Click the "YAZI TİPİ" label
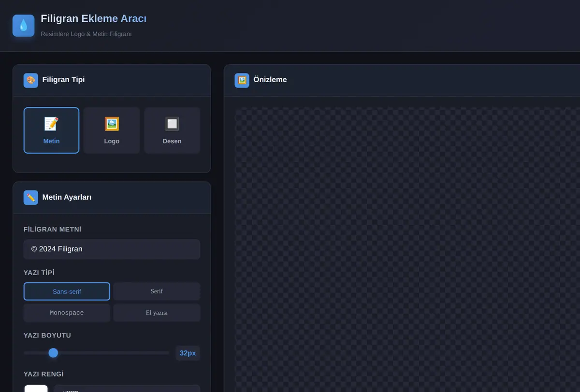The height and width of the screenshot is (392, 580). 39,273
